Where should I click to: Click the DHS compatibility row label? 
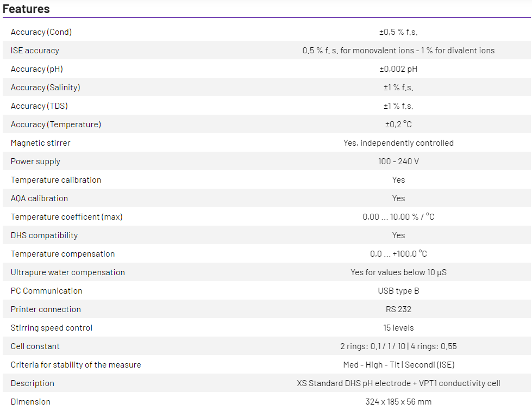44,235
